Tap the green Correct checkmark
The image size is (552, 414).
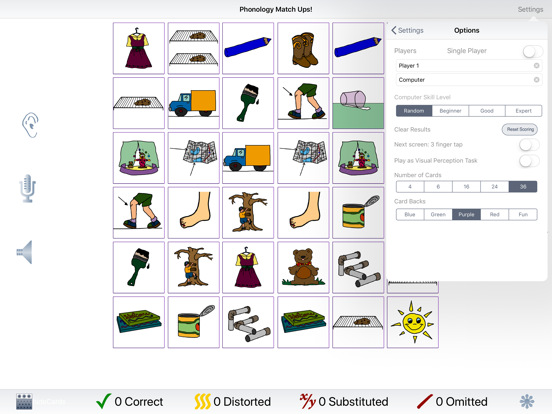[x=103, y=401]
